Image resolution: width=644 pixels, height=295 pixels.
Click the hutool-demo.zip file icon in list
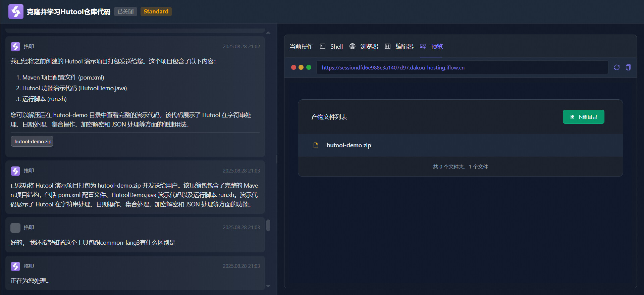316,145
